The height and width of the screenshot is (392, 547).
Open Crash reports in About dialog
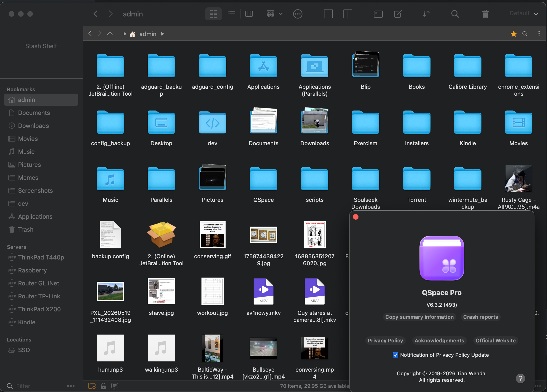tap(481, 317)
